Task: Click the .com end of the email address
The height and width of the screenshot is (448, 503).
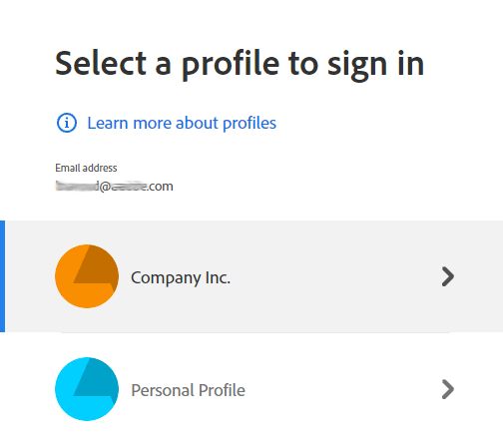Action: (x=160, y=187)
